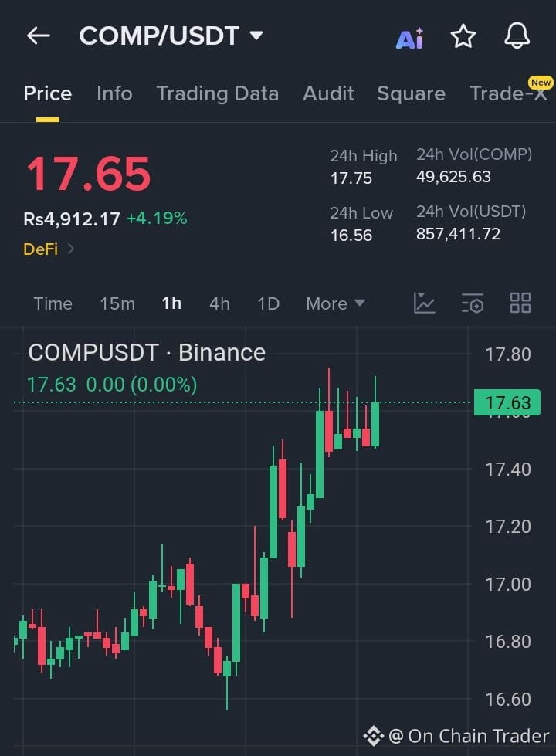Open chart settings icon

pyautogui.click(x=473, y=303)
